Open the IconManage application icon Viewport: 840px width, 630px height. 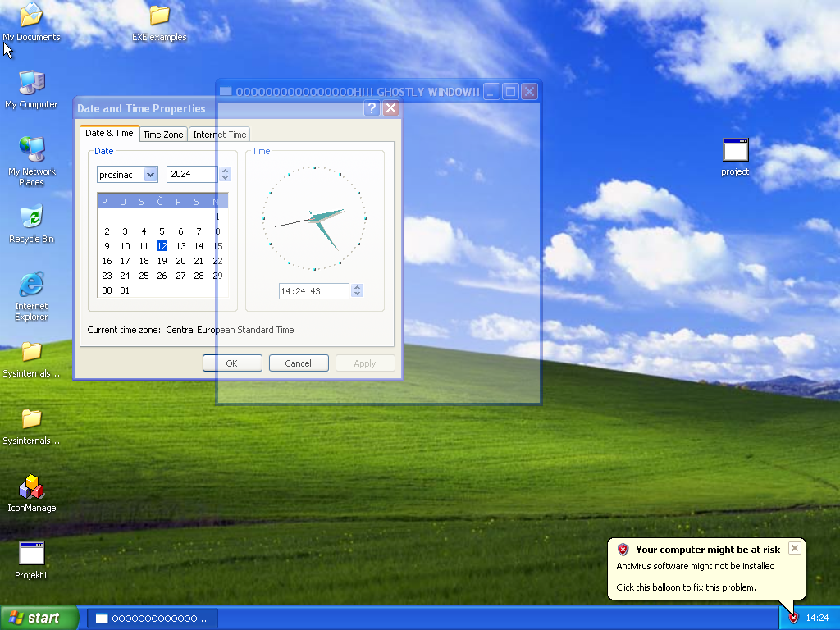pos(31,487)
